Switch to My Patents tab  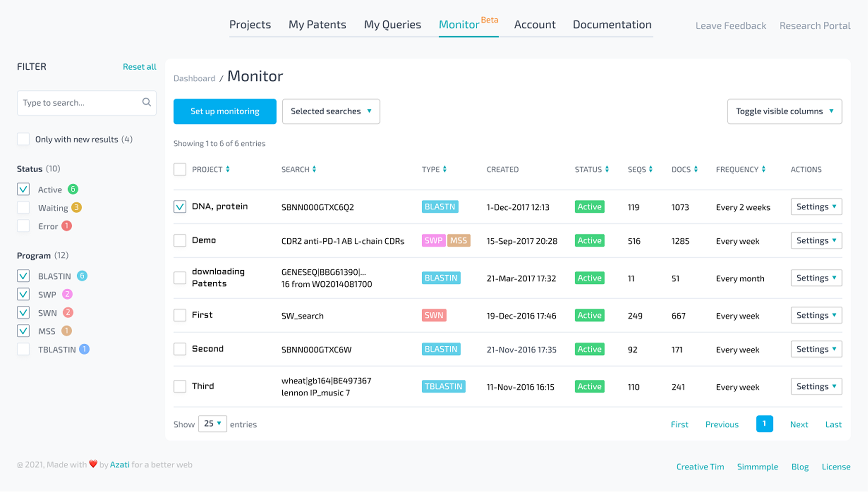[317, 24]
